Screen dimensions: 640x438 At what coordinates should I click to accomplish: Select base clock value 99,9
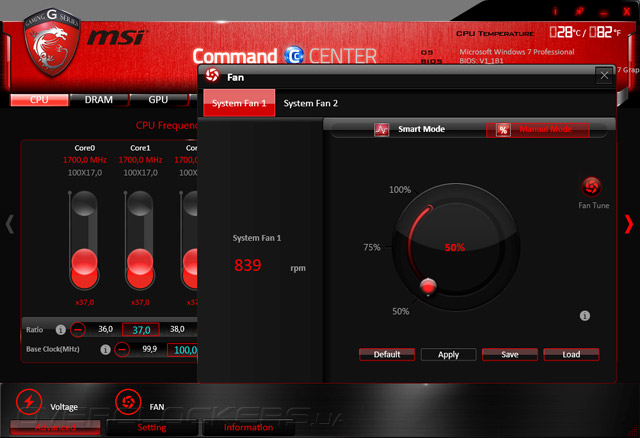[149, 349]
